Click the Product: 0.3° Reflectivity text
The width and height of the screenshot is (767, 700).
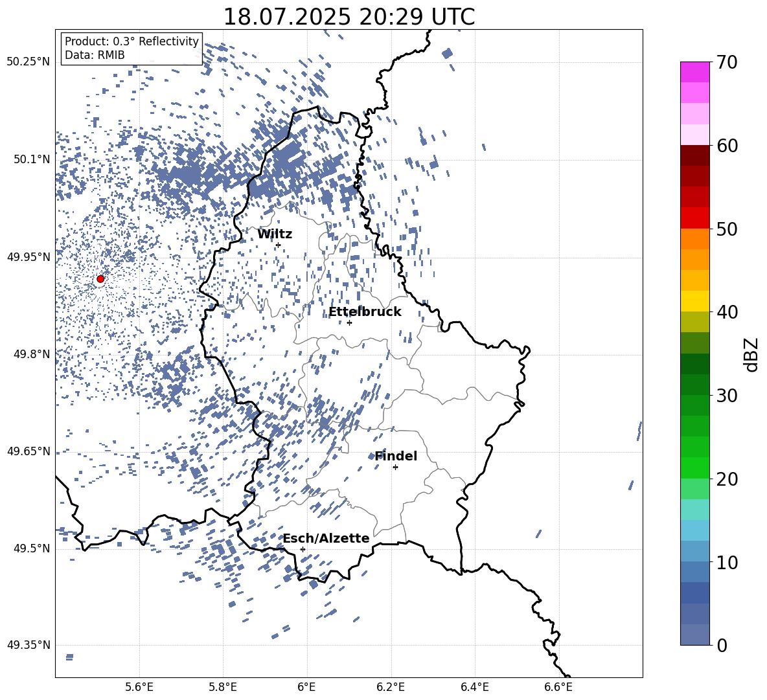pos(132,41)
